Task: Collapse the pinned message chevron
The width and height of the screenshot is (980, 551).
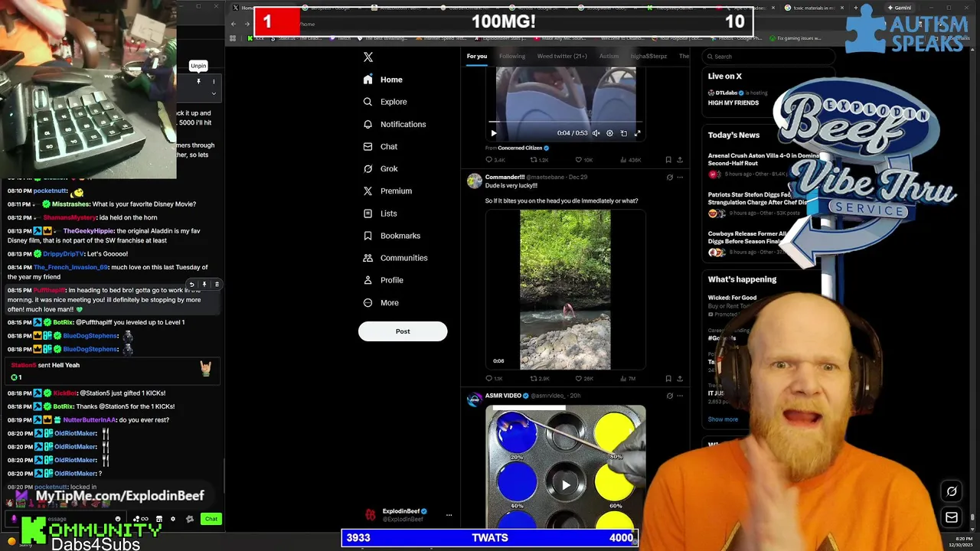Action: (x=214, y=94)
